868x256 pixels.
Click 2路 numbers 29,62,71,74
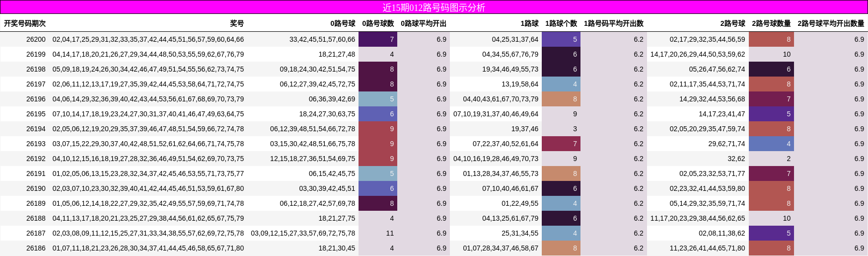pyautogui.click(x=726, y=144)
